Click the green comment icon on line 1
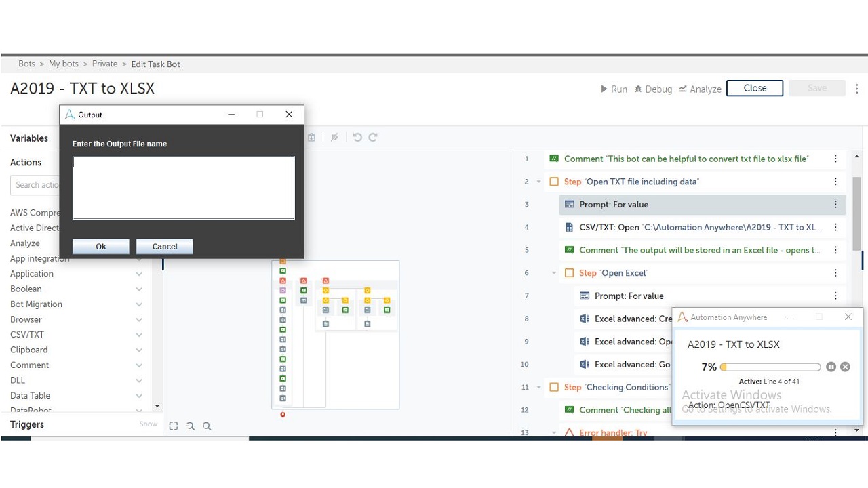Viewport: 868px width, 488px height. 554,159
